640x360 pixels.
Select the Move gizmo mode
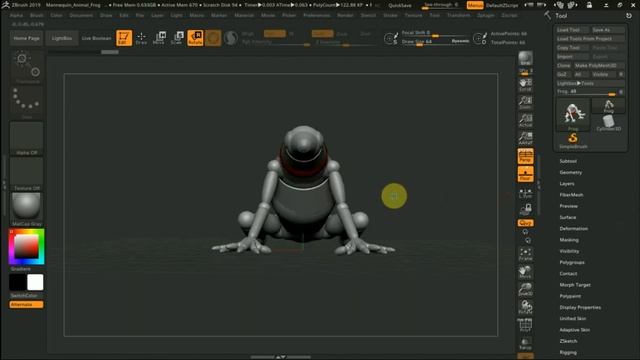(159, 38)
